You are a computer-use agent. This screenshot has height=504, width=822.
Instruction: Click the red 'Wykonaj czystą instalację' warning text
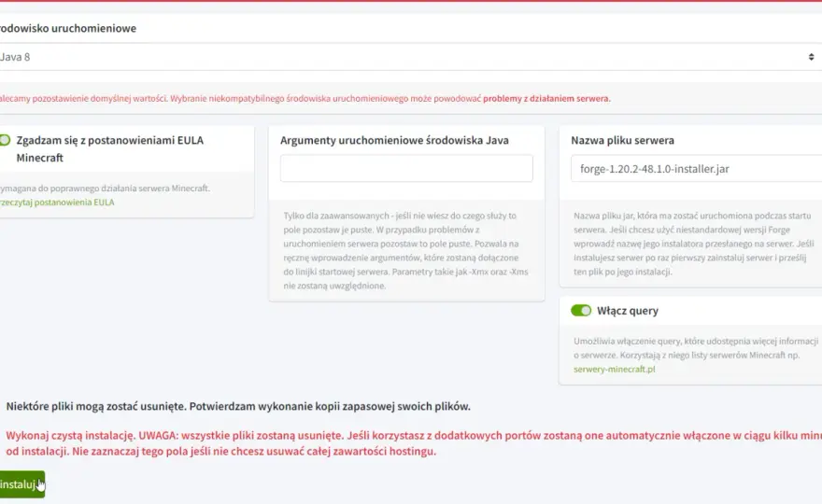click(414, 443)
